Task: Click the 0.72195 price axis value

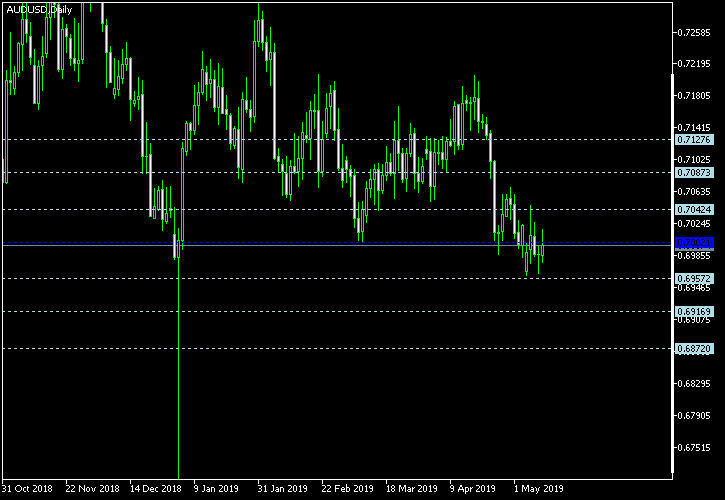Action: pos(694,64)
